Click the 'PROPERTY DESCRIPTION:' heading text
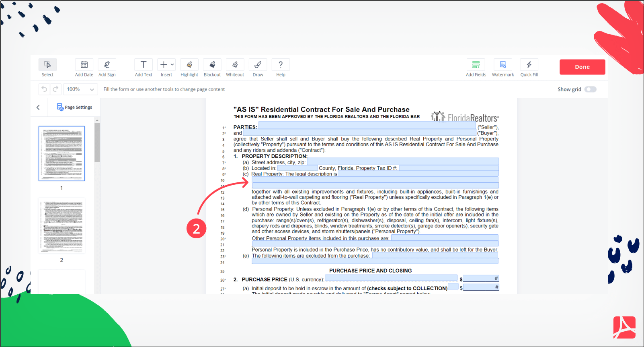This screenshot has height=347, width=644. coord(275,156)
